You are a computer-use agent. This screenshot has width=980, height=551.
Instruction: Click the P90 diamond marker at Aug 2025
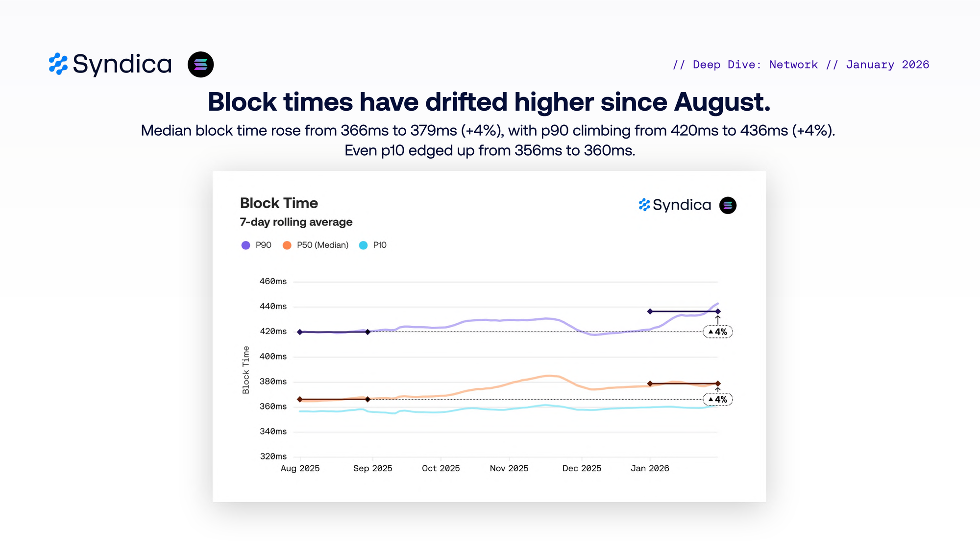[300, 332]
